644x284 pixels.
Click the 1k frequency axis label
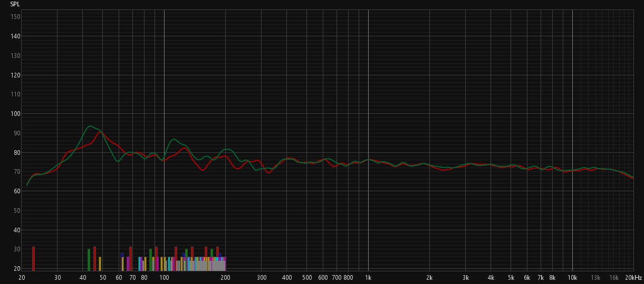point(368,277)
